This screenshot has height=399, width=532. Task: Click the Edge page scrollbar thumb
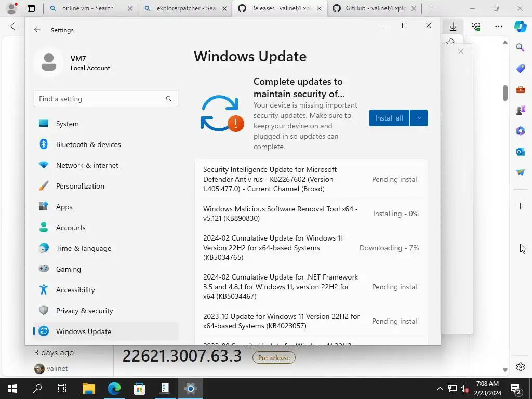[x=505, y=92]
